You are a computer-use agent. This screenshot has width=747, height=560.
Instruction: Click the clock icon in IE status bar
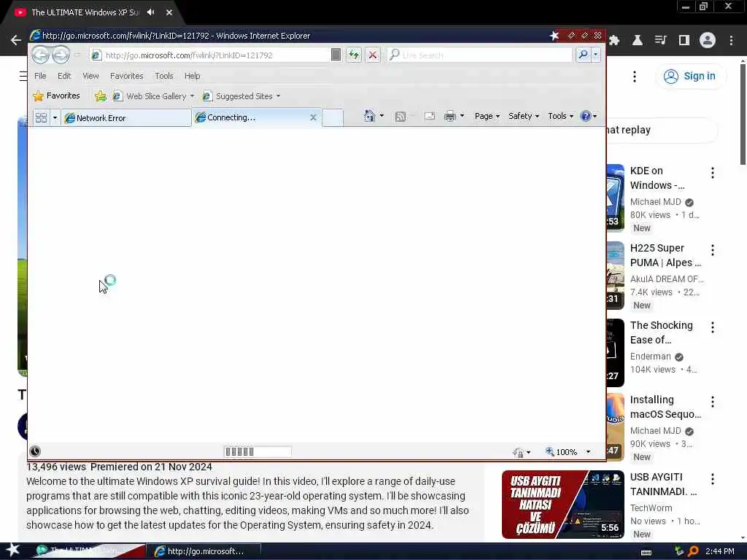[x=35, y=451]
